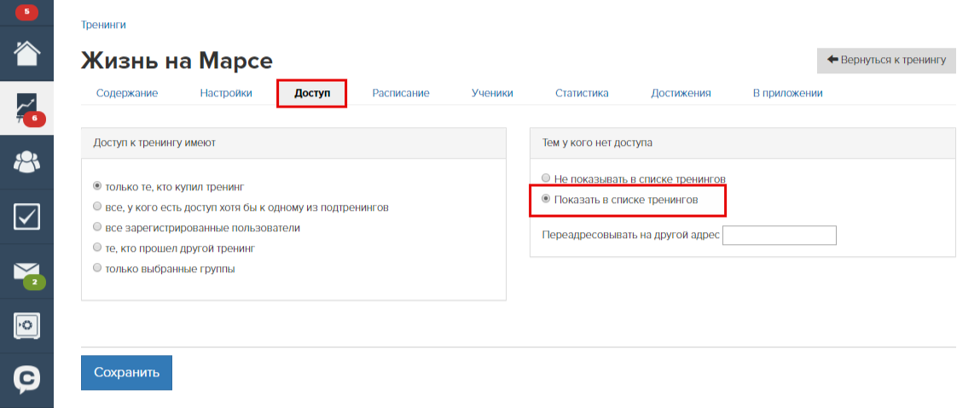This screenshot has width=980, height=408.
Task: Switch to the Достижения tab
Action: [x=681, y=93]
